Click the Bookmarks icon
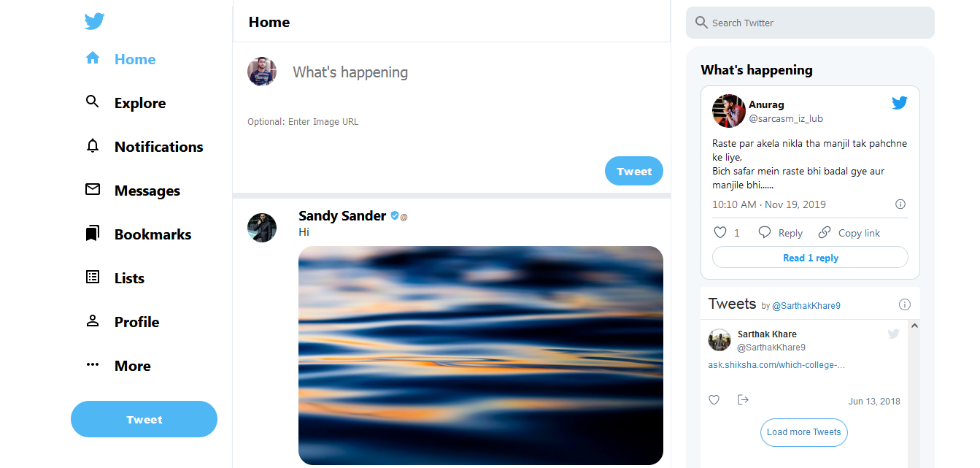 click(x=93, y=234)
